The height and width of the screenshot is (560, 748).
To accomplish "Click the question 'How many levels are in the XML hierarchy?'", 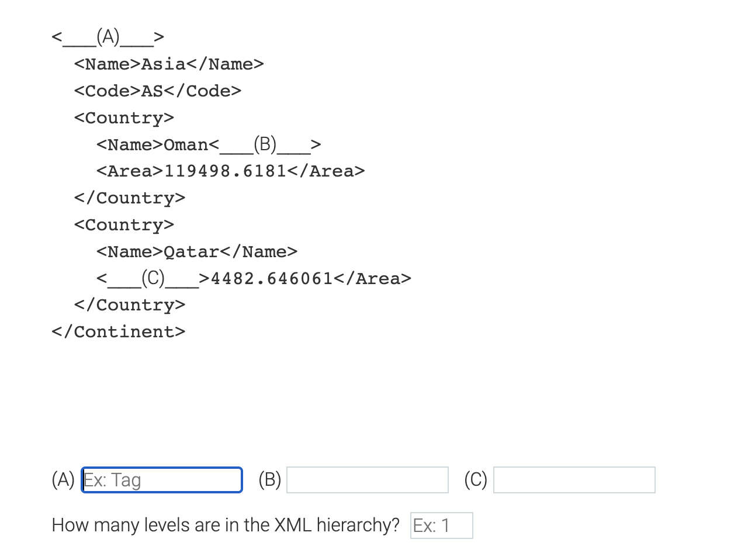I will click(x=226, y=525).
